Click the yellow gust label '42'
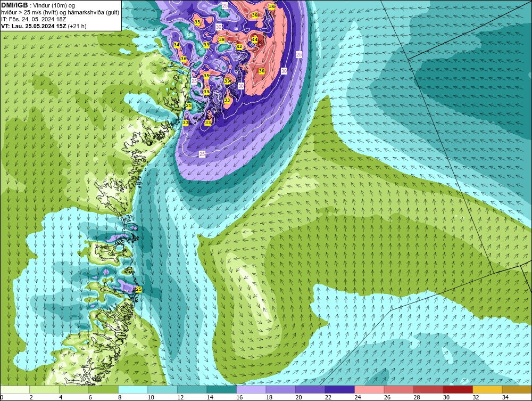Screen dimensions: 532x401 (x=239, y=46)
